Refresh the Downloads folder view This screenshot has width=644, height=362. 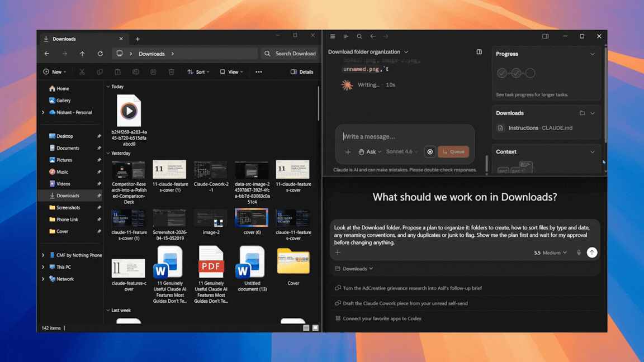tap(100, 54)
